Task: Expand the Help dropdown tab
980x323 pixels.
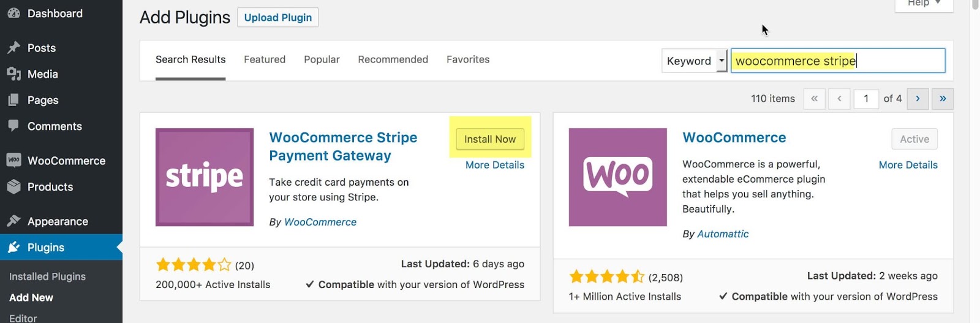Action: pyautogui.click(x=924, y=3)
